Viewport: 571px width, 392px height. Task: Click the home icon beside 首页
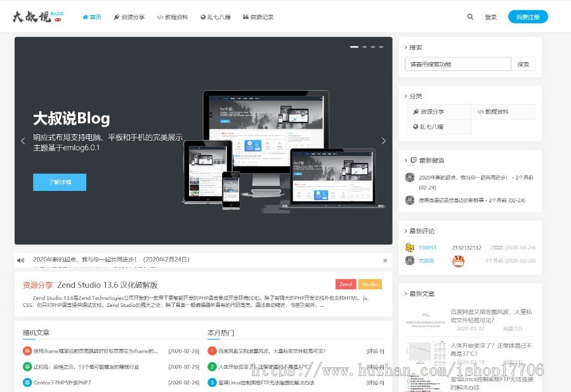coord(84,16)
